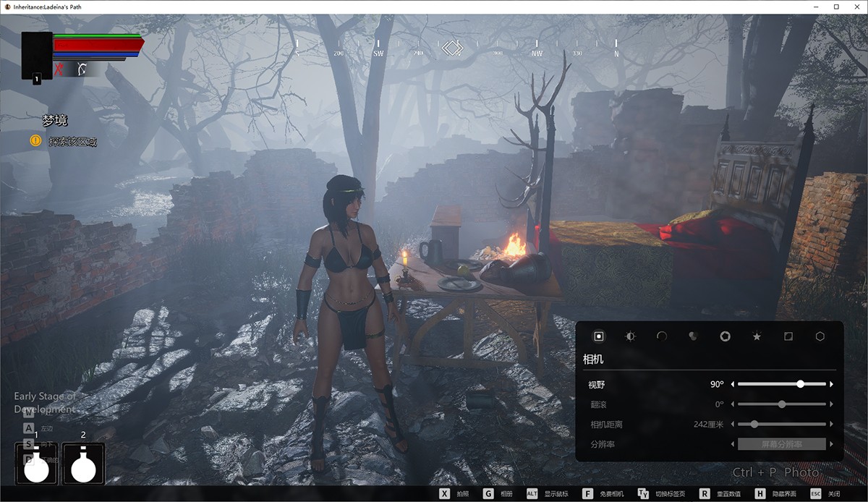Open the aperture-shaped tab icon

click(725, 336)
